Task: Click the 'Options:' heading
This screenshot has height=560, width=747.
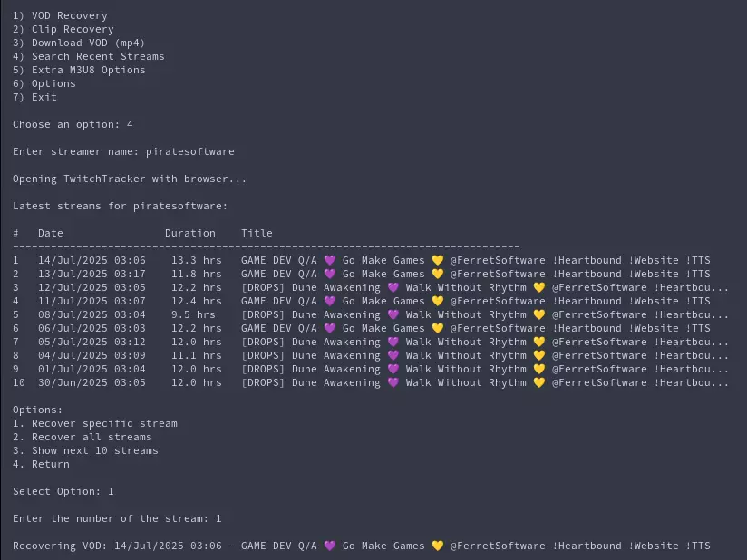Action: [x=38, y=410]
